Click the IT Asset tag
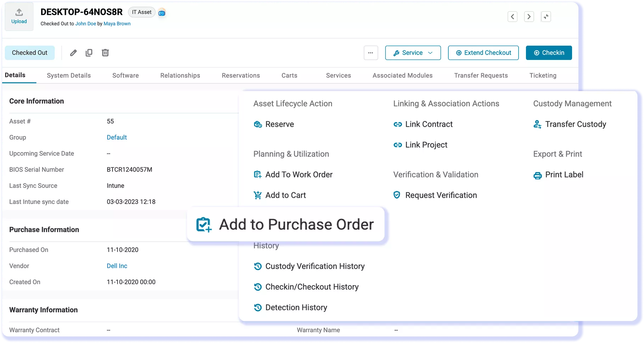The width and height of the screenshot is (644, 343). [142, 12]
